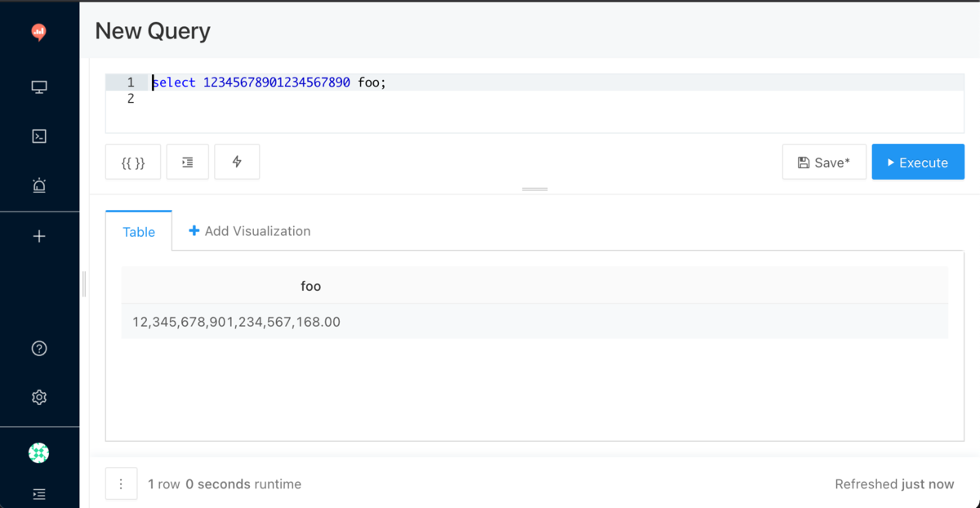This screenshot has height=508, width=980.
Task: Open the Dashboards section in the sidebar
Action: tap(38, 87)
